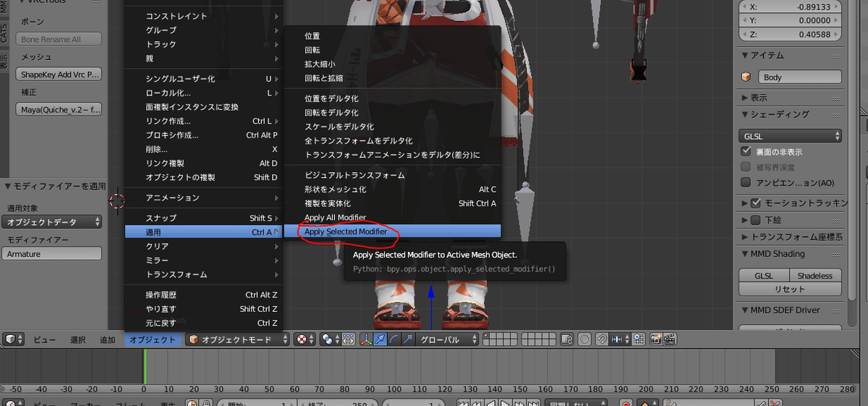
Task: Switch to the CATS side tab
Action: tap(4, 33)
